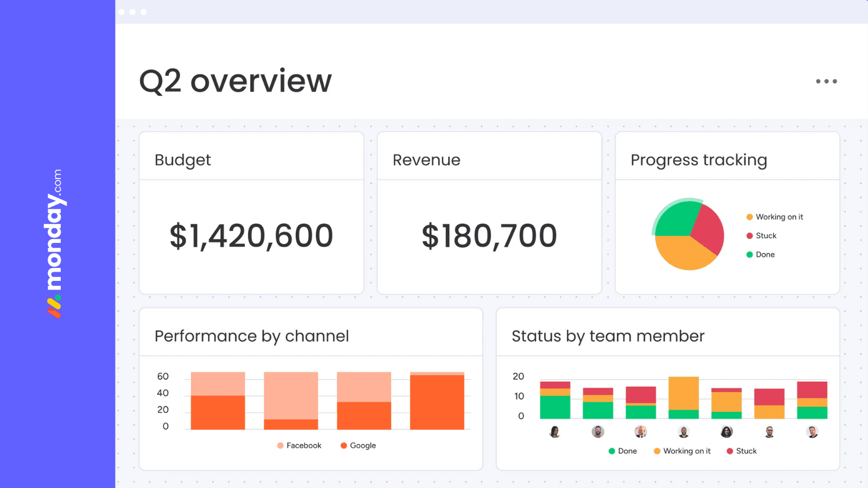Click the first team member avatar

pyautogui.click(x=556, y=432)
